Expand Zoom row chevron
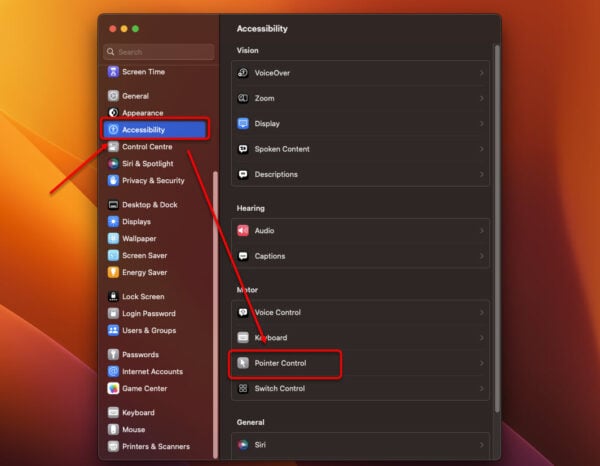This screenshot has width=600, height=466. 482,98
